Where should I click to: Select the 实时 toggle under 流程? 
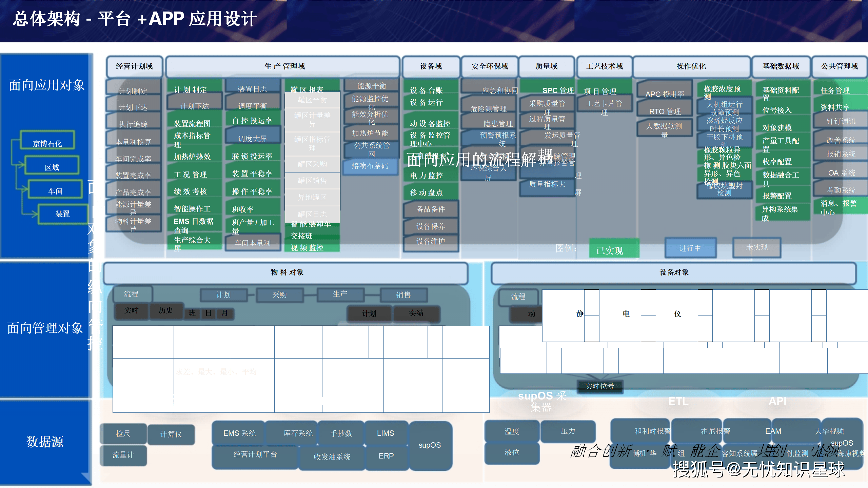(x=131, y=310)
